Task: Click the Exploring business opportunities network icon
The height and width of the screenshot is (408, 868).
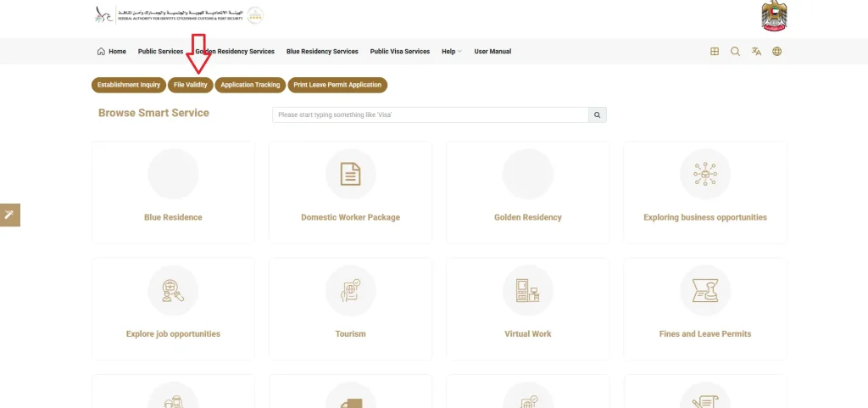Action: [705, 175]
